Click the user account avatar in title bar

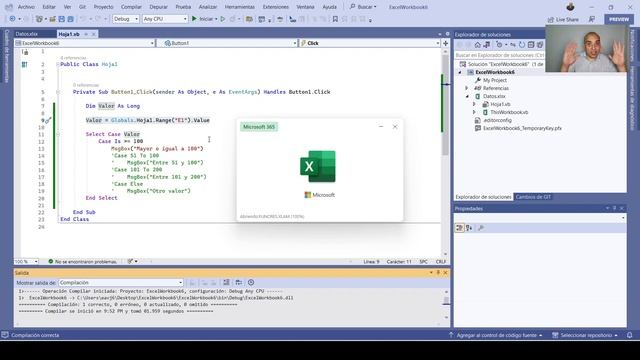pyautogui.click(x=571, y=7)
